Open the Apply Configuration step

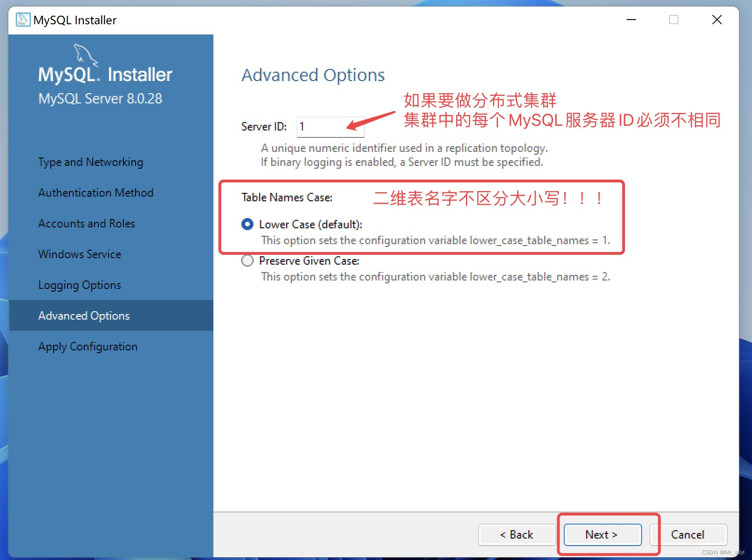tap(88, 347)
